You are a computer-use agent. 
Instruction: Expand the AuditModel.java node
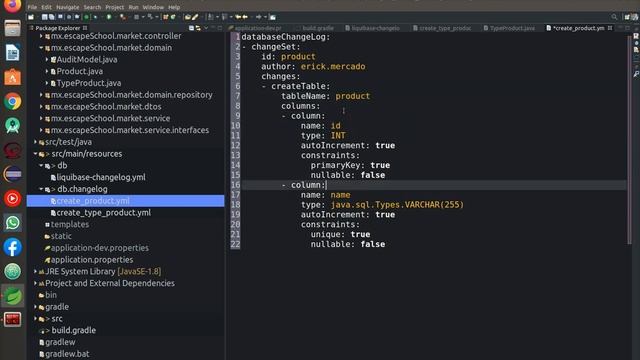point(47,60)
